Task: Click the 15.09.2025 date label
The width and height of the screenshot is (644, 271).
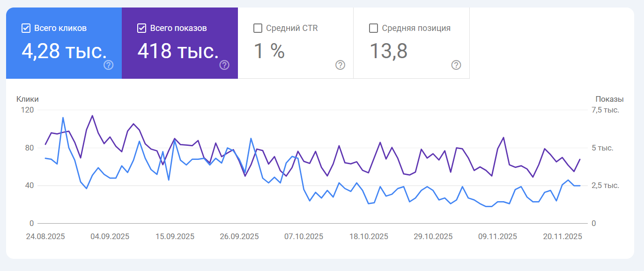Action: click(175, 236)
